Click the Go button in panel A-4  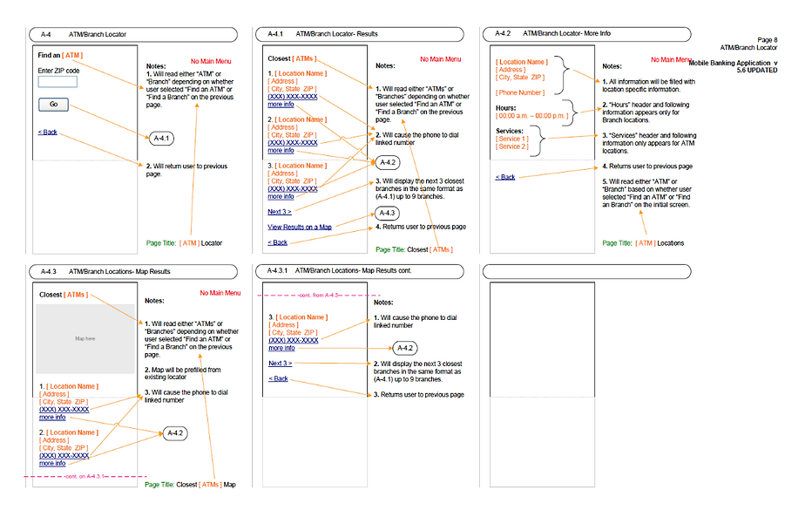(x=53, y=104)
